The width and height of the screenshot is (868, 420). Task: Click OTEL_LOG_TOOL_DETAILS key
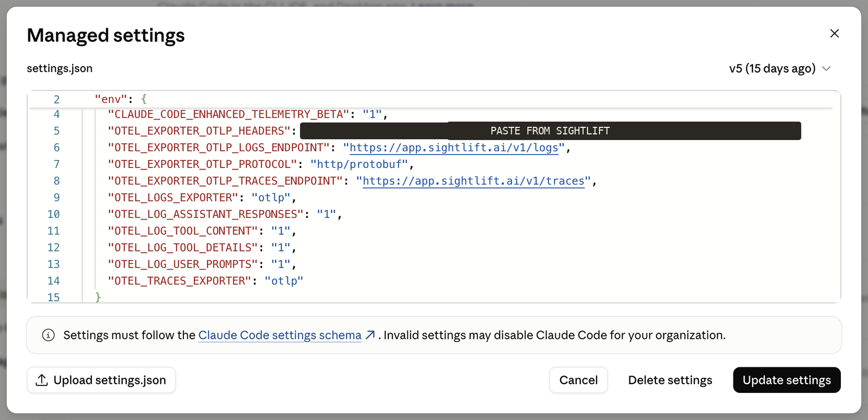[x=183, y=248]
